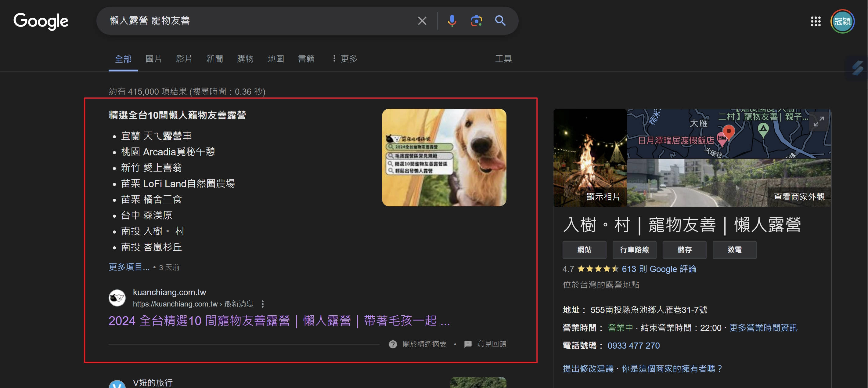Start voice search with the microphone icon
The image size is (868, 388).
[x=452, y=20]
